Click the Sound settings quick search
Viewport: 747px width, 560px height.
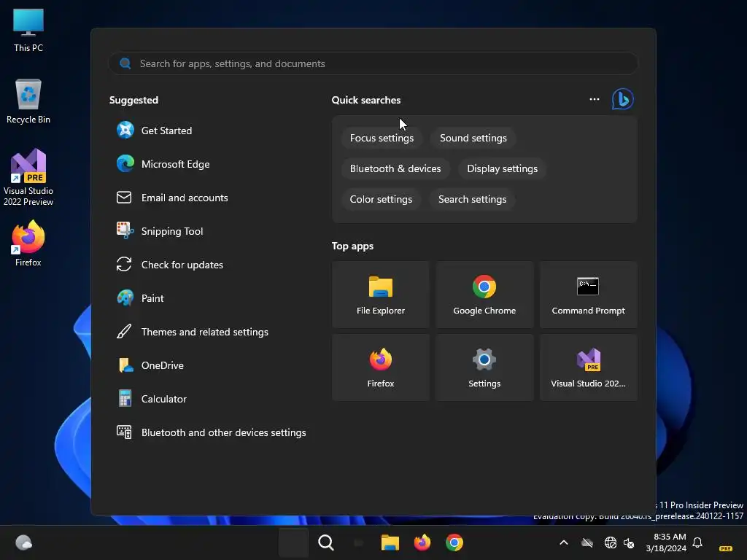tap(473, 138)
